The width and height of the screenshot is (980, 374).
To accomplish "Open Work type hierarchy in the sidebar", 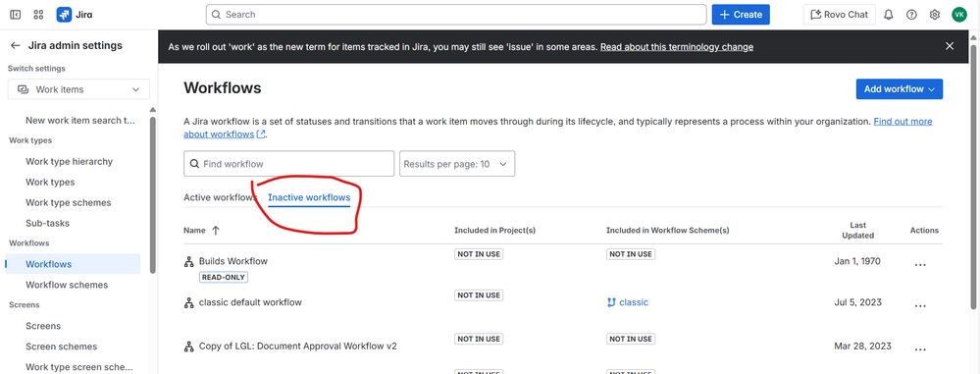I will (x=69, y=161).
